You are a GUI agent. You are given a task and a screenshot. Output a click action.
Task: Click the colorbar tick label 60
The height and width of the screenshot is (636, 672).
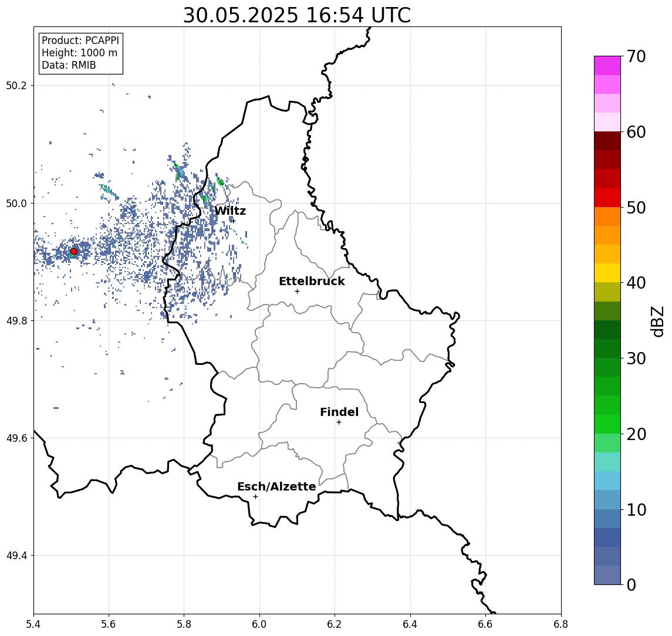tap(636, 133)
